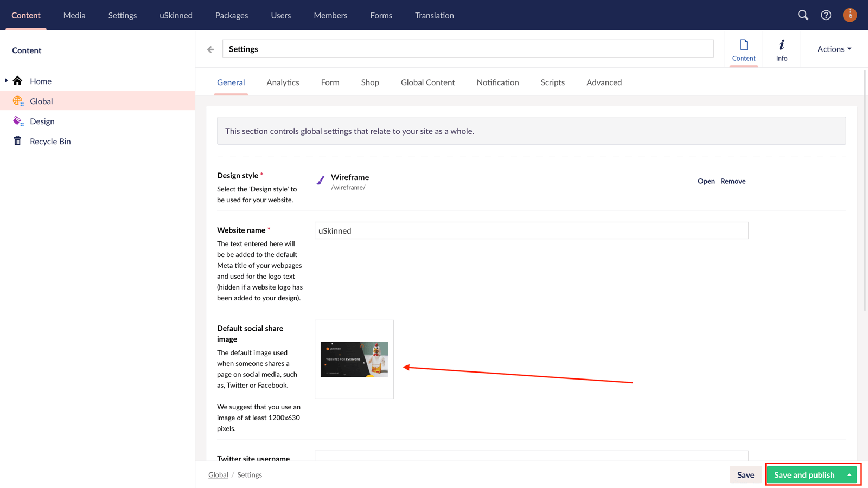Switch to the Advanced tab
Image resolution: width=868 pixels, height=488 pixels.
click(x=604, y=82)
